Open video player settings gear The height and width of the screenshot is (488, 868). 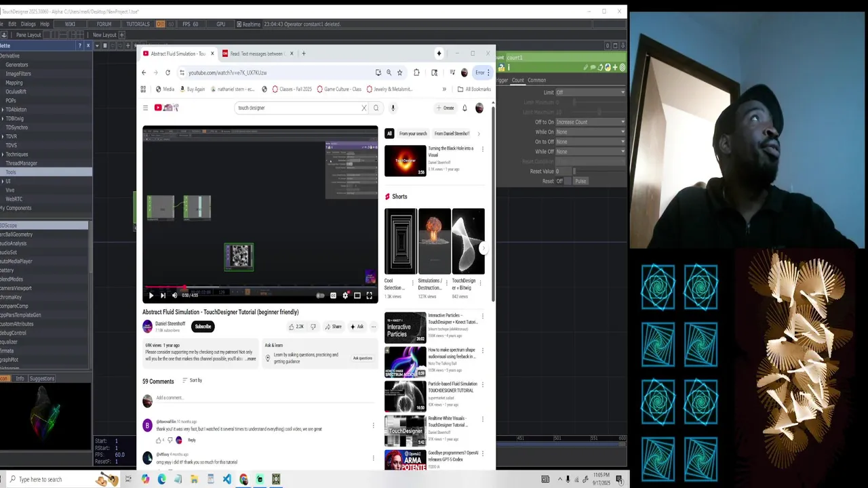click(345, 296)
